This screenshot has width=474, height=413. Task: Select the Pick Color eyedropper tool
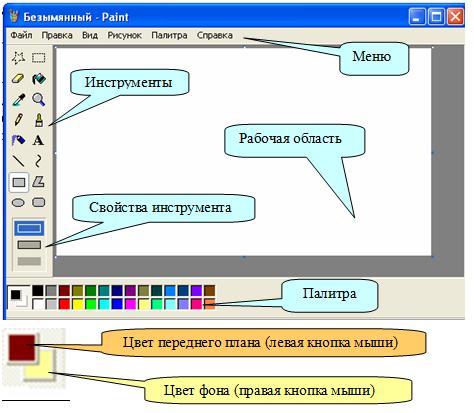tap(18, 99)
